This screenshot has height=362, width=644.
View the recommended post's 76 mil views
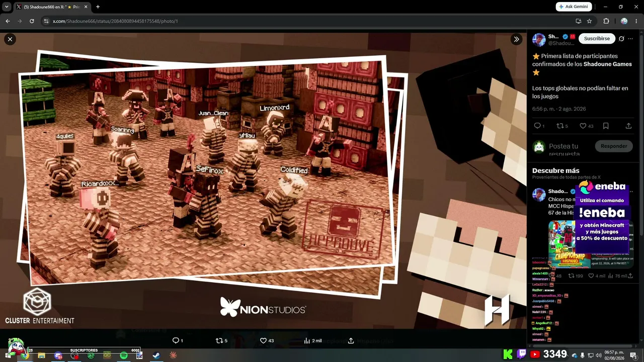618,276
